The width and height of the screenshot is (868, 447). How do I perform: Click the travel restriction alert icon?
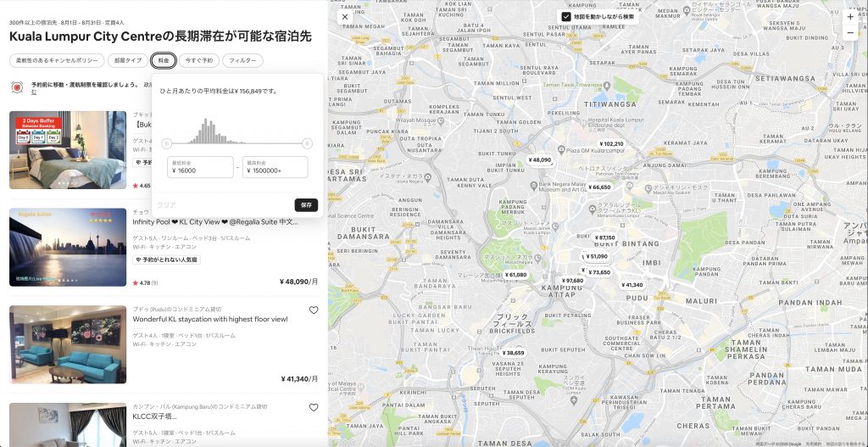[17, 87]
